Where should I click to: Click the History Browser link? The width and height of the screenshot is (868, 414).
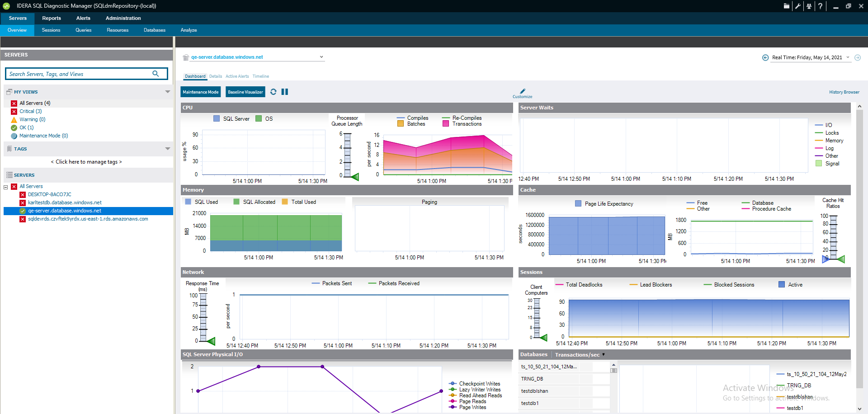[x=844, y=92]
